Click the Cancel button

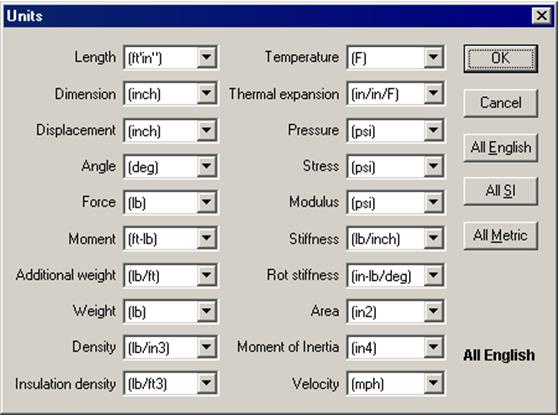point(501,103)
